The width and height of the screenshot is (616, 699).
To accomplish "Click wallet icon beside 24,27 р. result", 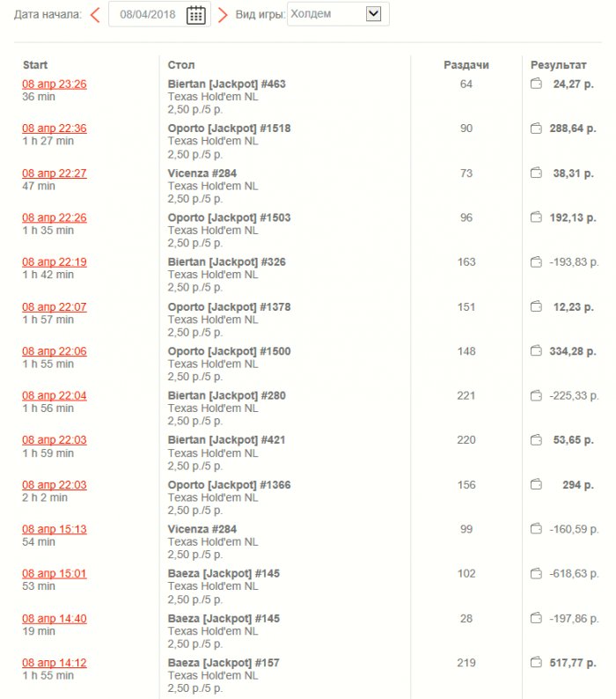I will 536,85.
